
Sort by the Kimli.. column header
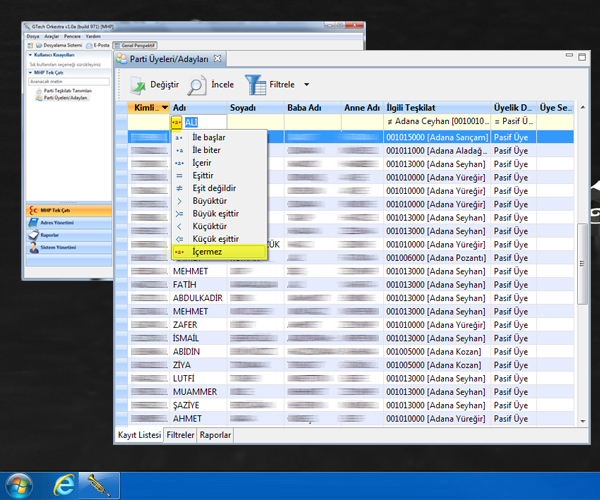(148, 108)
